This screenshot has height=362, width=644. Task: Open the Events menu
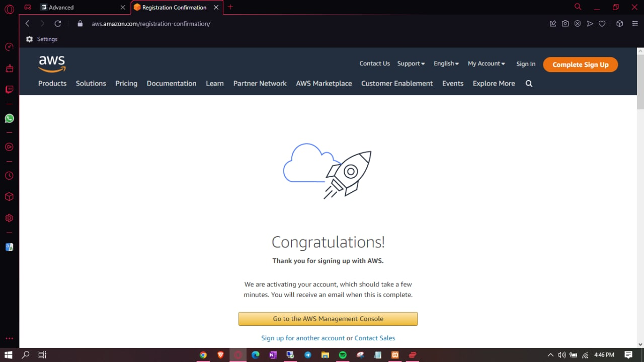coord(453,84)
